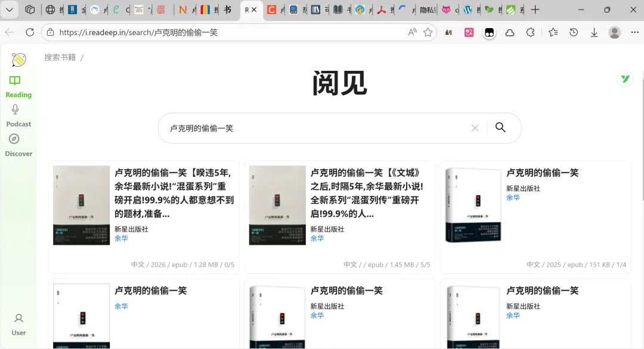The image size is (644, 349).
Task: Click 余华 author link in 1.28 MB result
Action: 121,238
